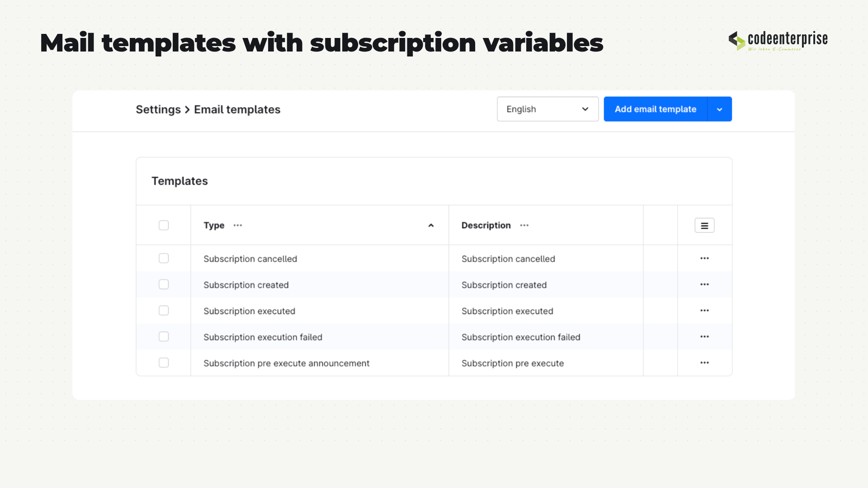Image resolution: width=868 pixels, height=488 pixels.
Task: Open the Subscription created template type
Action: 246,285
